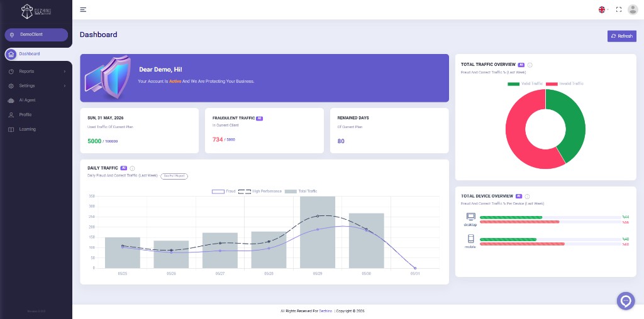Click the info icon beside Daily Traffic
The image size is (644, 319).
point(132,168)
